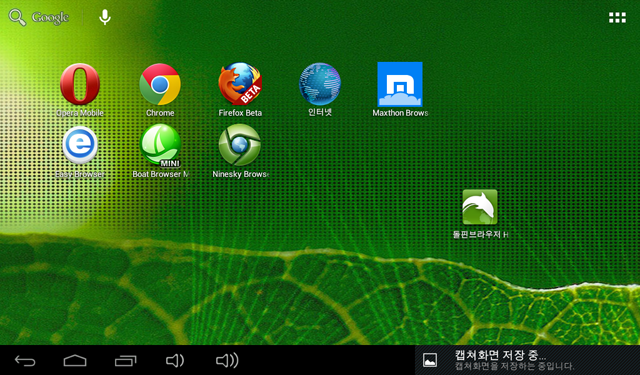640x375 pixels.
Task: Tap the volume down speaker button
Action: (x=175, y=361)
